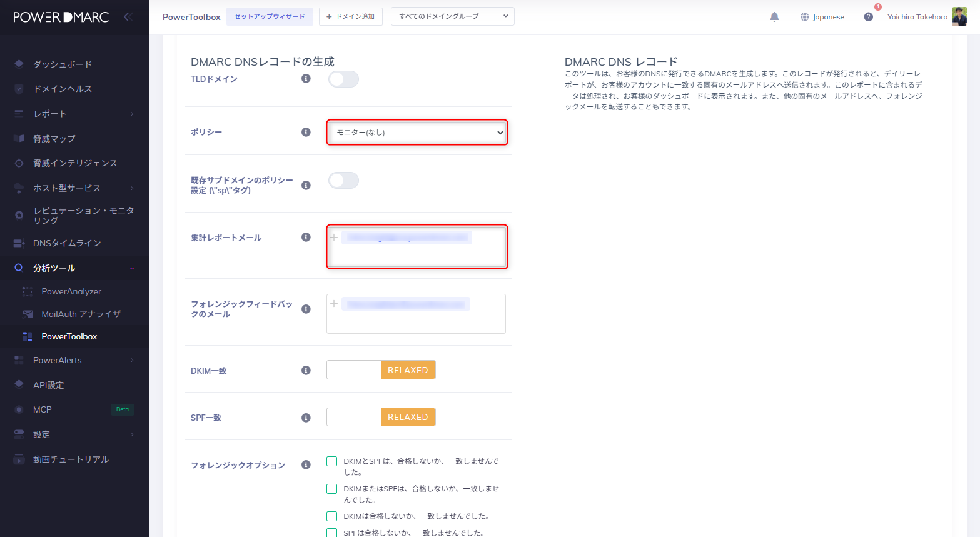Check SPFは合格しないか option
980x537 pixels.
pyautogui.click(x=332, y=533)
